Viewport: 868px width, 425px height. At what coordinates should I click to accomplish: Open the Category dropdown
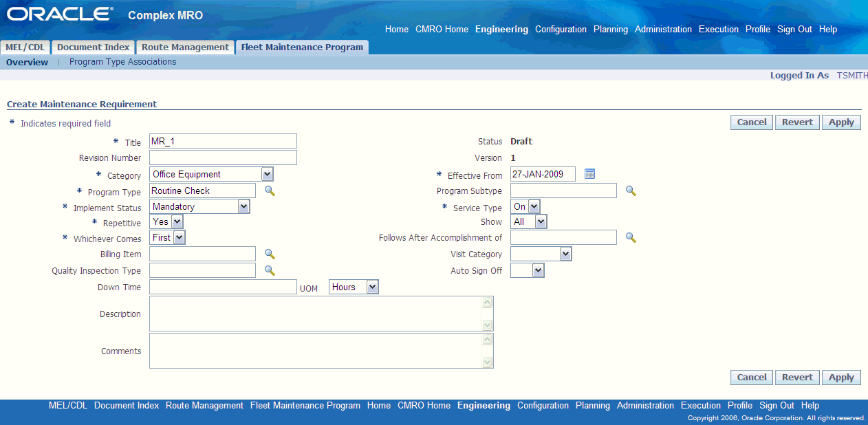[x=211, y=174]
